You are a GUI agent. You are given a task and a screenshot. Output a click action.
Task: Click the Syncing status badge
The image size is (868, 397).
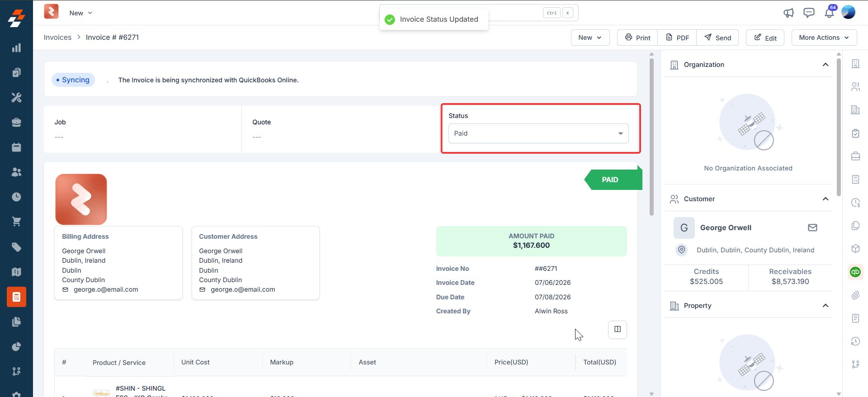coord(73,80)
